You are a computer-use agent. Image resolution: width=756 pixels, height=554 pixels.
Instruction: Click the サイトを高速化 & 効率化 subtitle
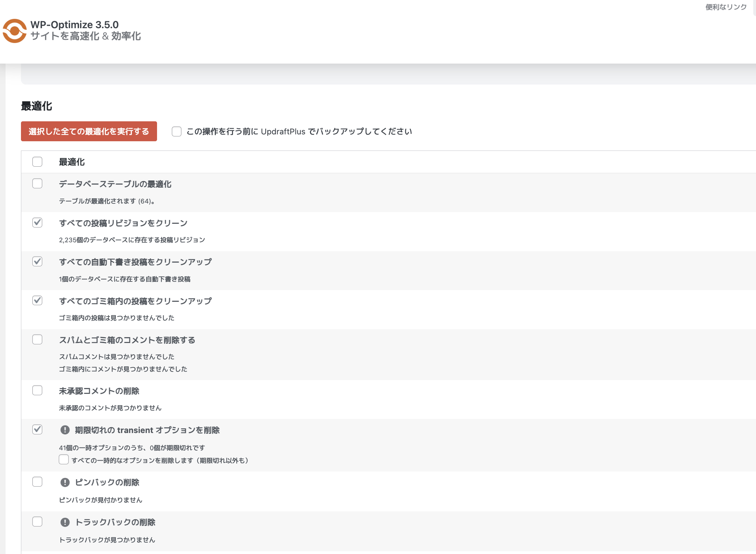tap(86, 36)
